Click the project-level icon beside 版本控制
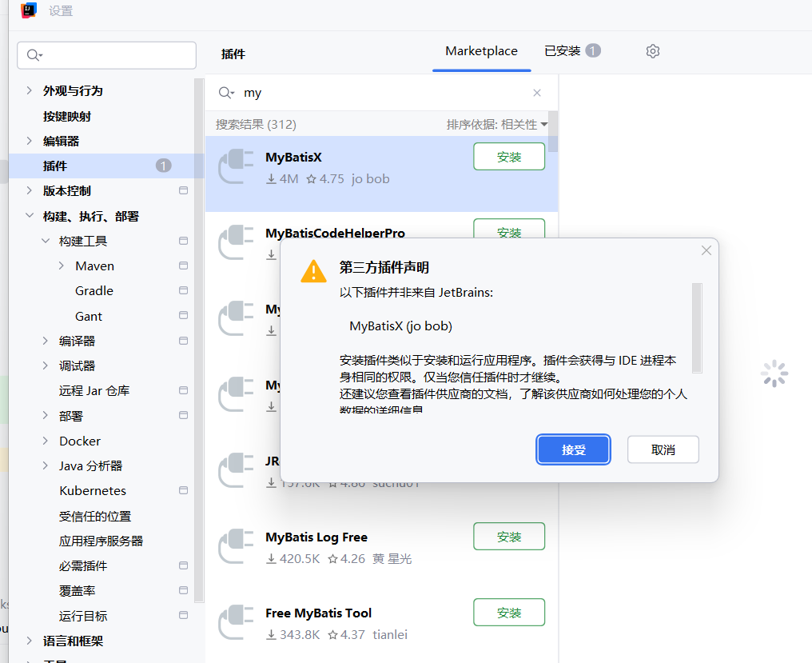The height and width of the screenshot is (663, 812). [183, 190]
